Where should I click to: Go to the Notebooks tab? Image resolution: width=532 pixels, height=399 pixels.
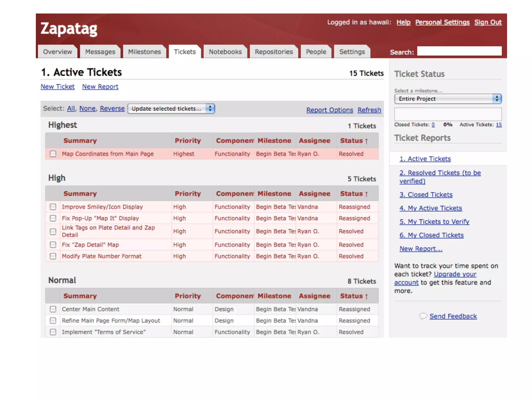225,52
